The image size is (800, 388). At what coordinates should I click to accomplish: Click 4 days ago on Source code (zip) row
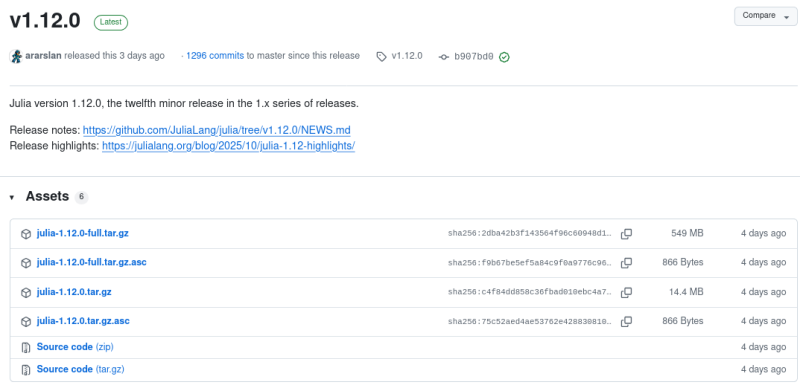pos(763,347)
